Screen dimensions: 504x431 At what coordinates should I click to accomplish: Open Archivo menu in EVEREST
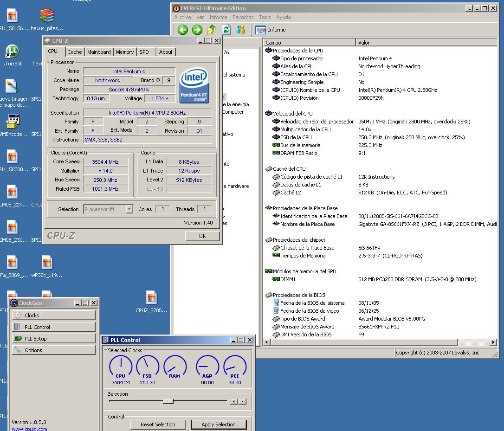[182, 17]
